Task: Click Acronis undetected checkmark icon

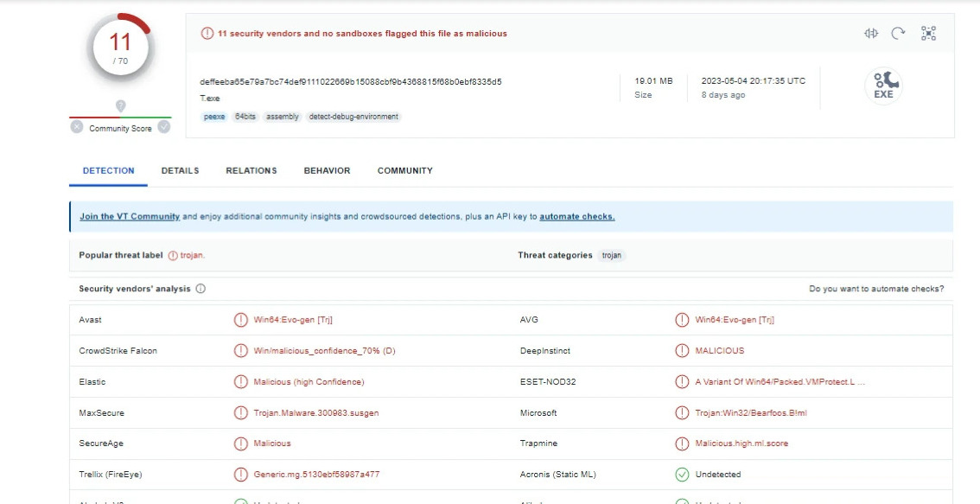Action: tap(682, 475)
